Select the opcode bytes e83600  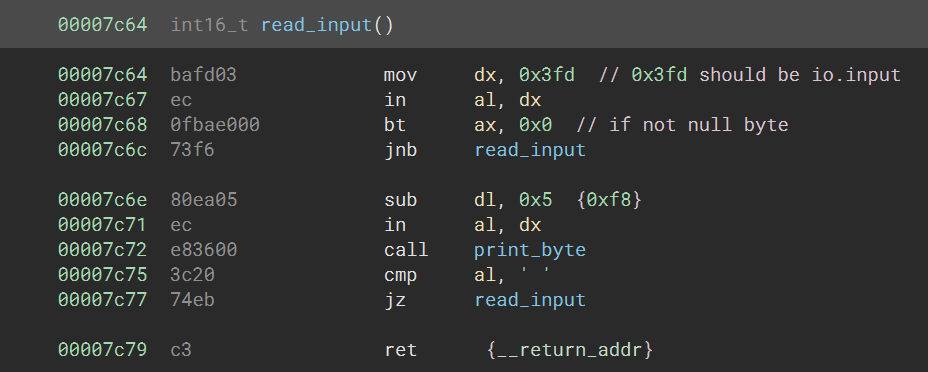(204, 250)
